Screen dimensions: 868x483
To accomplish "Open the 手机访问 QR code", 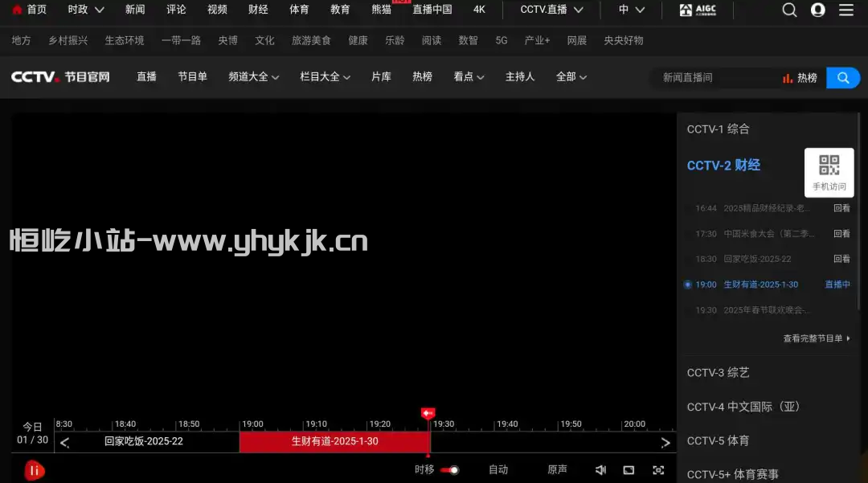I will [x=829, y=172].
